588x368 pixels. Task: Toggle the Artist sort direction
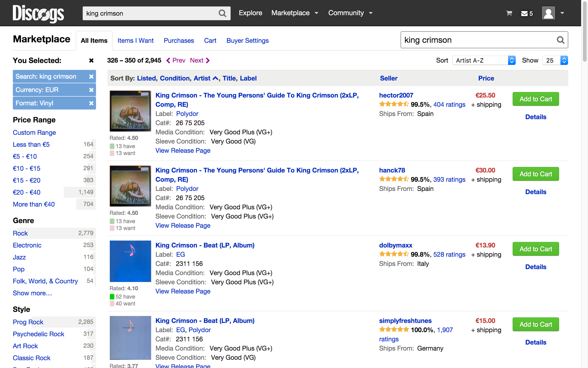[206, 78]
